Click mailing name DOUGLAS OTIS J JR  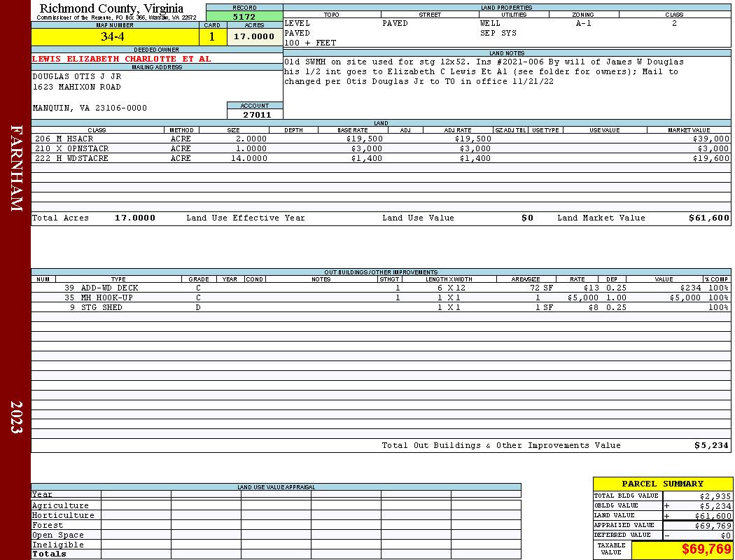pos(77,76)
